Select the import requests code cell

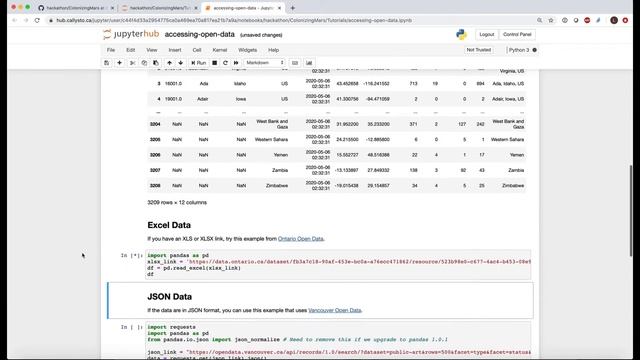point(338,340)
